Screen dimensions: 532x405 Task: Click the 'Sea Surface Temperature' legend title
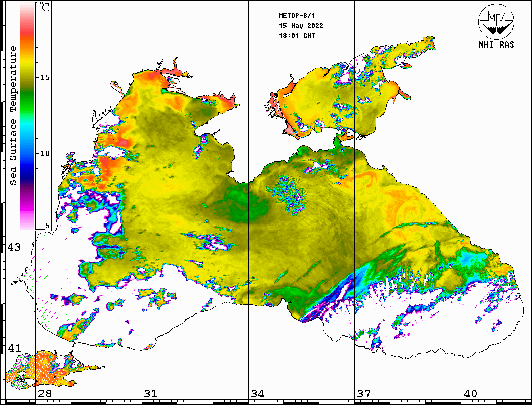click(13, 115)
